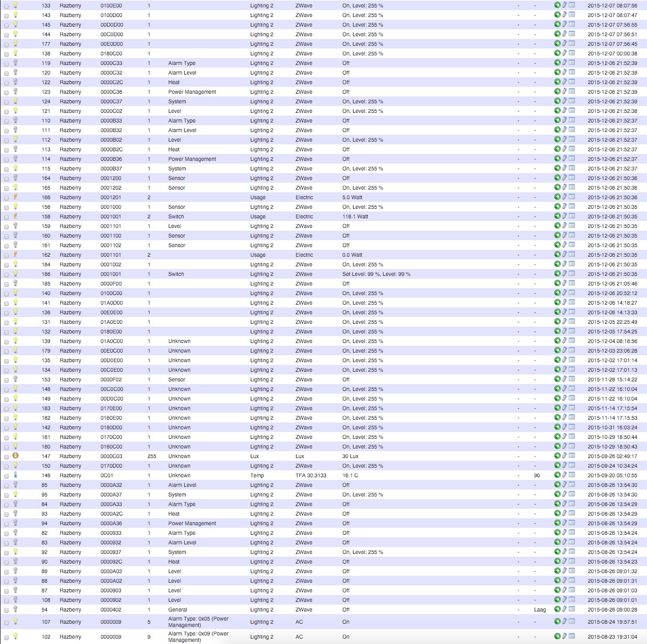Click the log icon next to device 145
This screenshot has width=647, height=644.
[571, 25]
